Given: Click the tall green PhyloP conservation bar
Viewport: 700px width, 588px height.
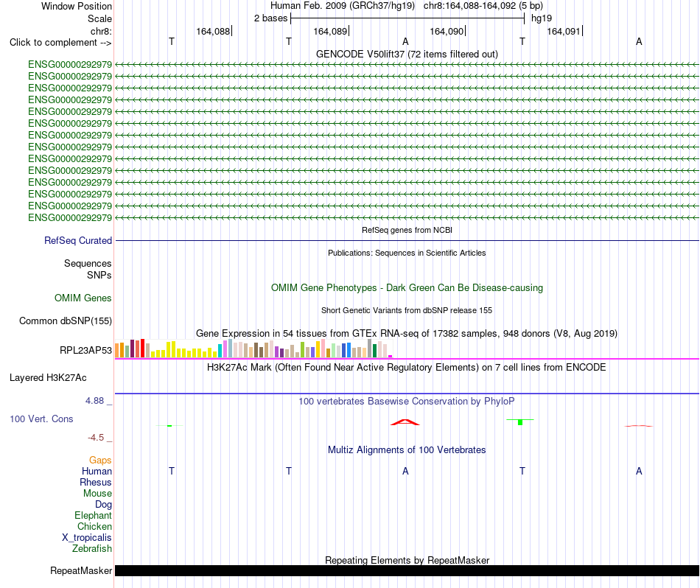Looking at the screenshot, I should point(520,422).
